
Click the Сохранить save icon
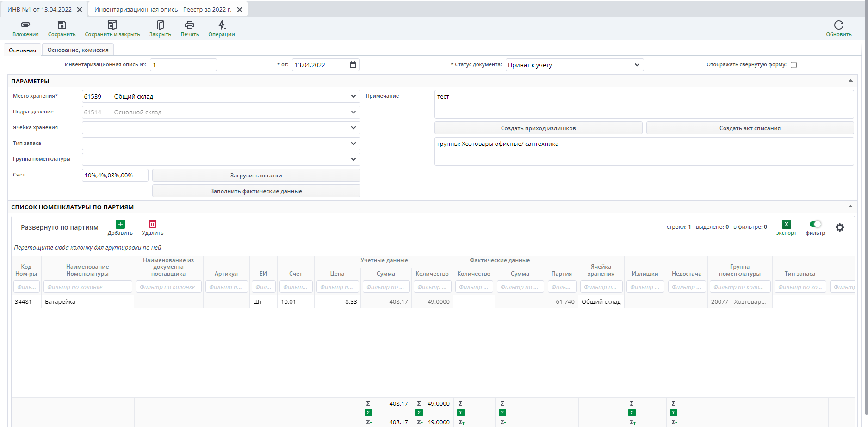pyautogui.click(x=62, y=25)
